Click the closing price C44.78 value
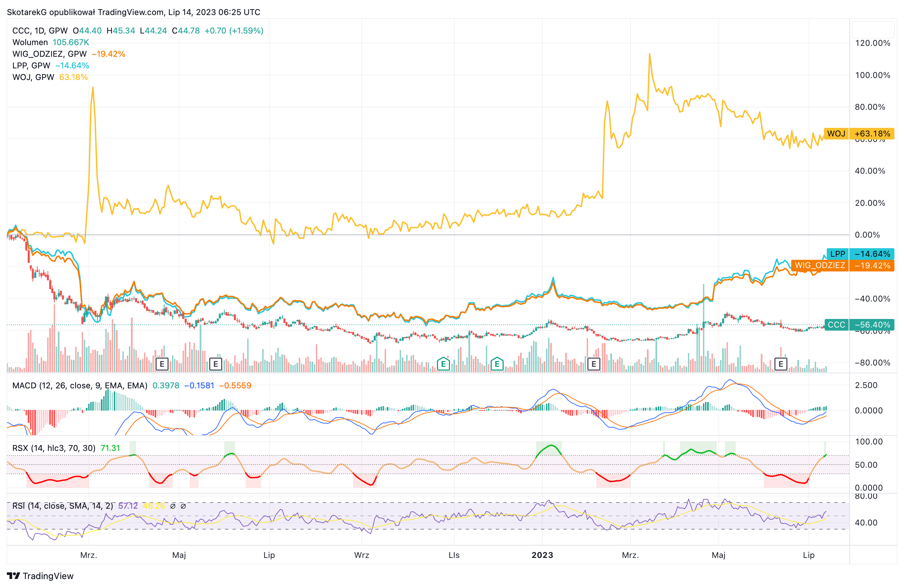This screenshot has width=904, height=588. click(x=186, y=31)
